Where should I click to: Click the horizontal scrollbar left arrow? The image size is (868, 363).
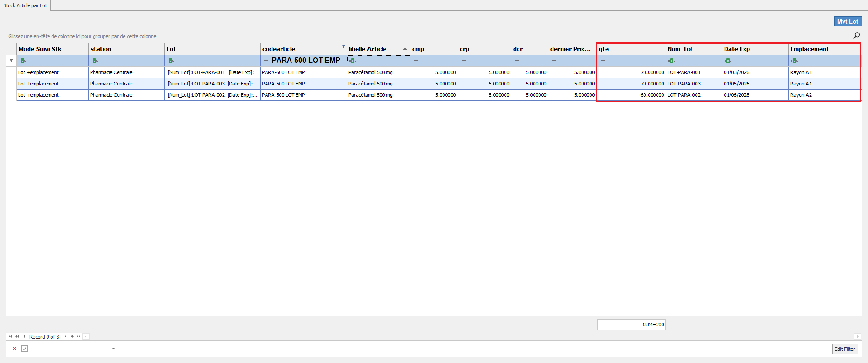[86, 336]
